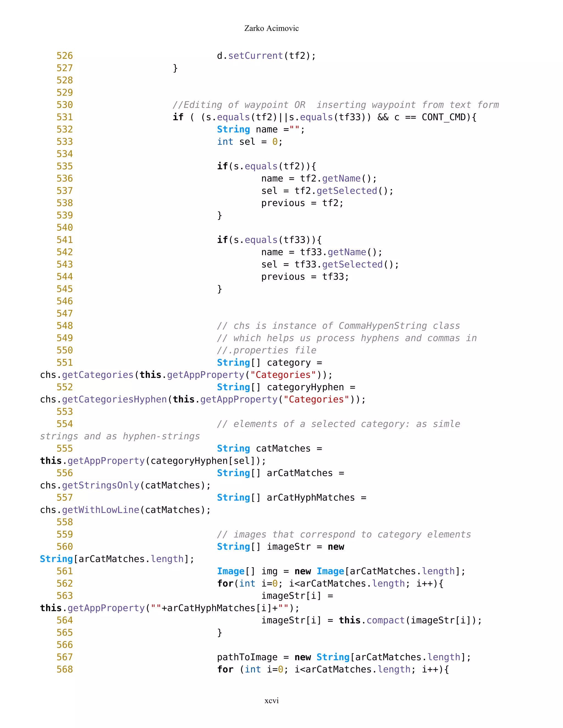Click CONT_CMD in the if condition
The width and height of the screenshot is (563, 728).
point(444,117)
